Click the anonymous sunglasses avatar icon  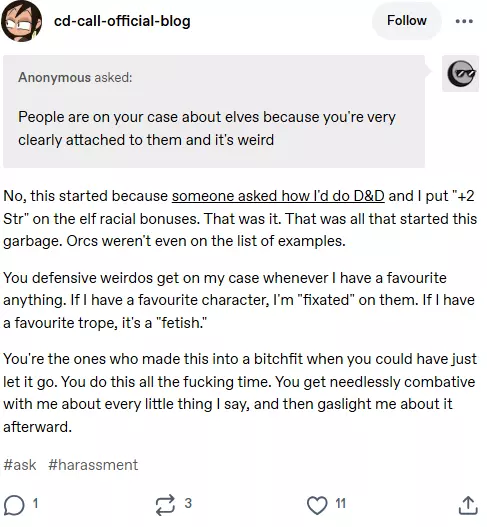[x=461, y=74]
